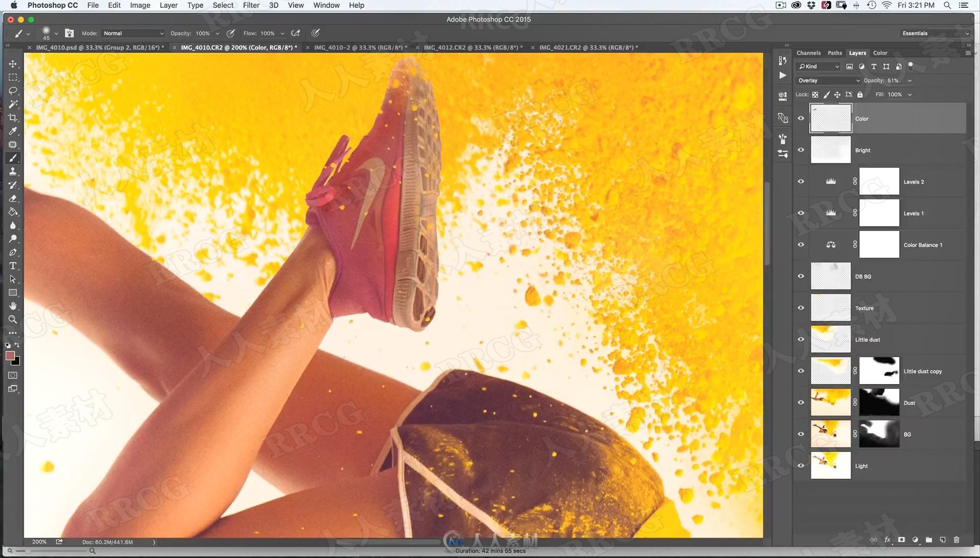Enable airbrush-style build-up icon
This screenshot has height=558, width=980.
[296, 33]
